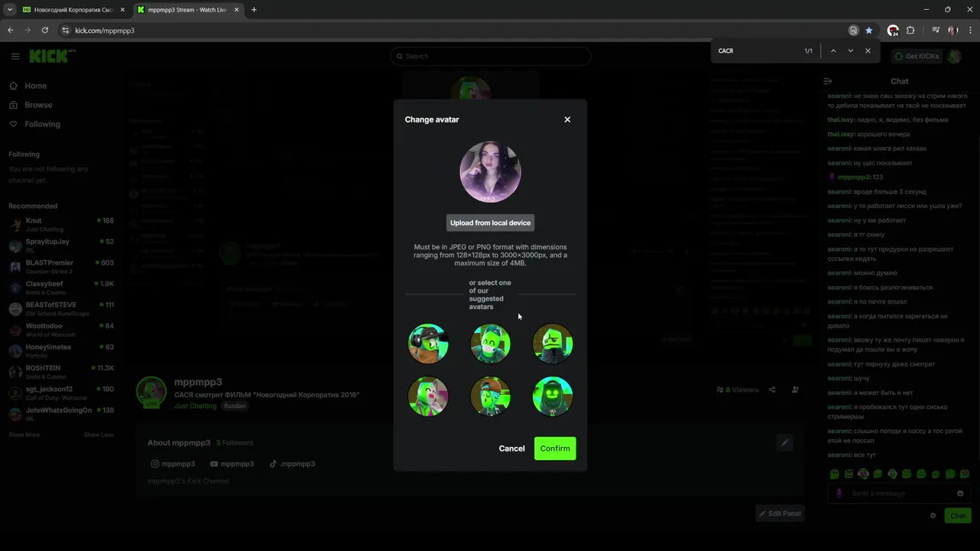The image size is (980, 551).
Task: Collapse the chat panel with arrow icon
Action: [x=828, y=81]
